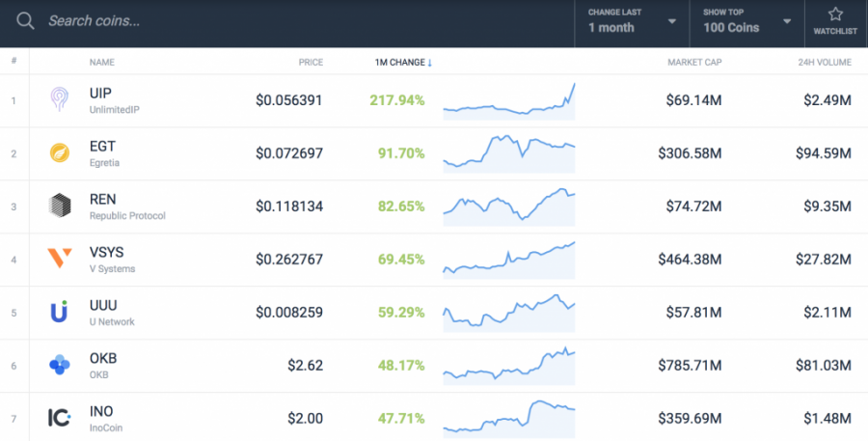Screen dimensions: 868x441
Task: Click the price $0.118134
Action: point(289,207)
